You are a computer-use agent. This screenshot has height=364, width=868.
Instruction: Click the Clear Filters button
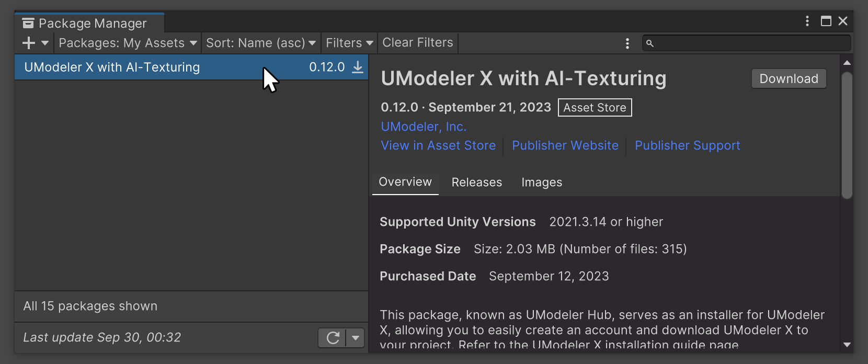[x=417, y=43]
